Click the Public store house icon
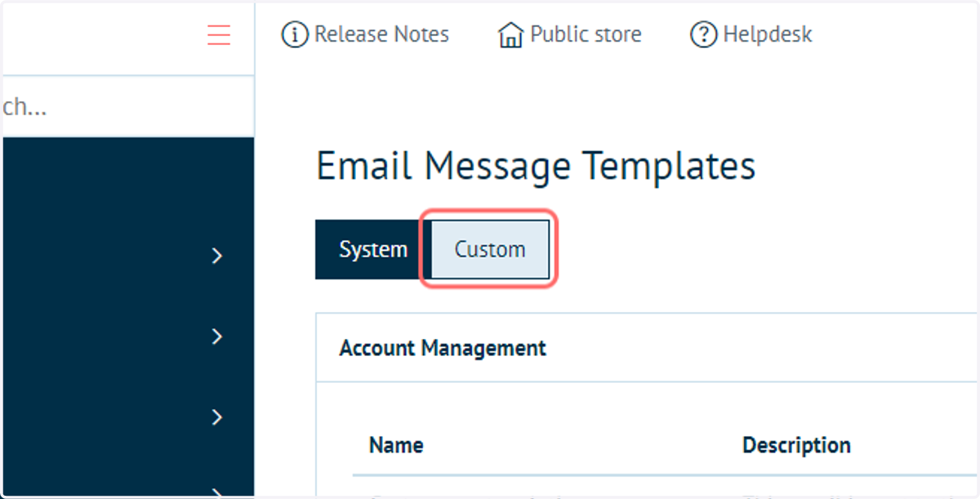980x499 pixels. pos(510,35)
